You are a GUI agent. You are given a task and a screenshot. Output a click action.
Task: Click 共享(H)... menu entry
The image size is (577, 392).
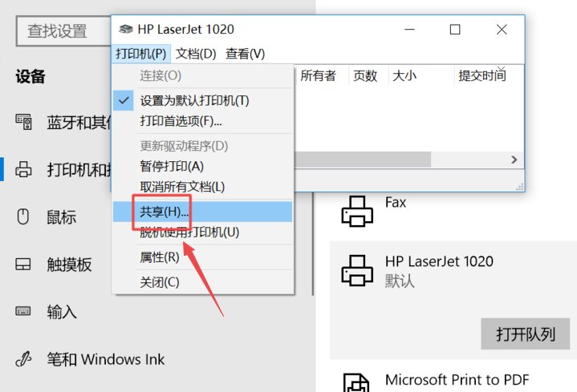(x=202, y=212)
